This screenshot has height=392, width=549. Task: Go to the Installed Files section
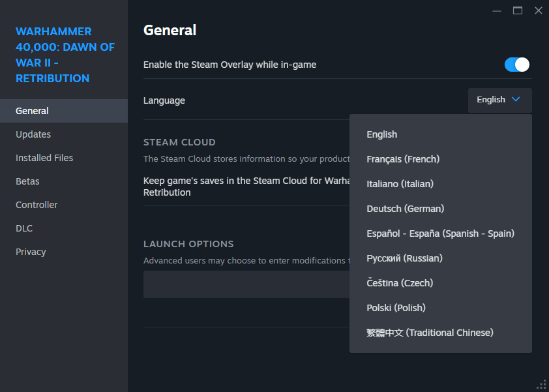[x=44, y=158]
